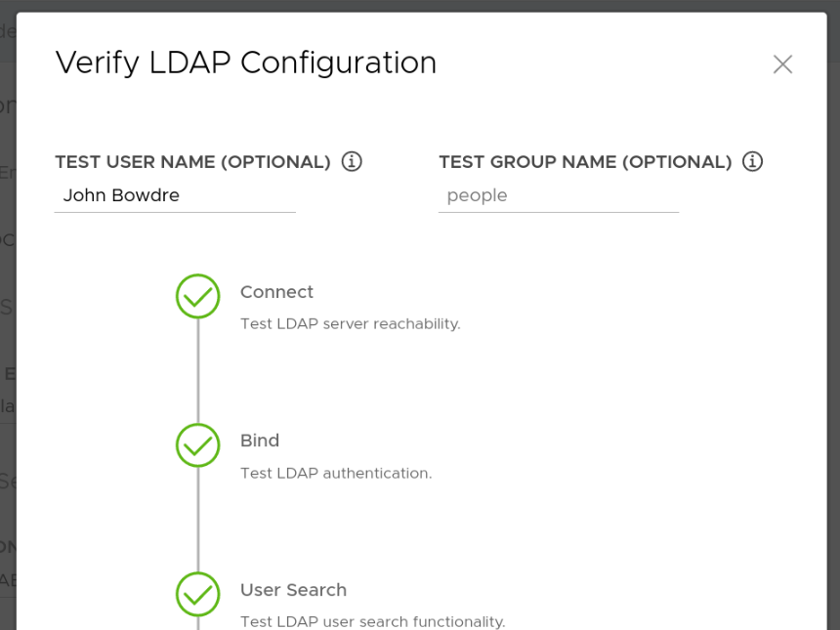Click the 'TEST USER NAME (OPTIONAL)' label
The height and width of the screenshot is (630, 840).
[x=192, y=162]
